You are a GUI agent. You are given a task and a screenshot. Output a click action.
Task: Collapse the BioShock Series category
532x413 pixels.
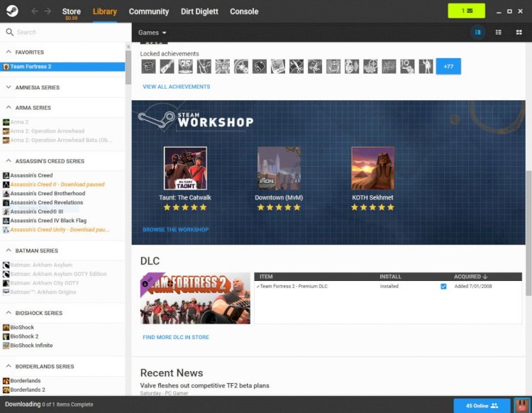click(9, 313)
